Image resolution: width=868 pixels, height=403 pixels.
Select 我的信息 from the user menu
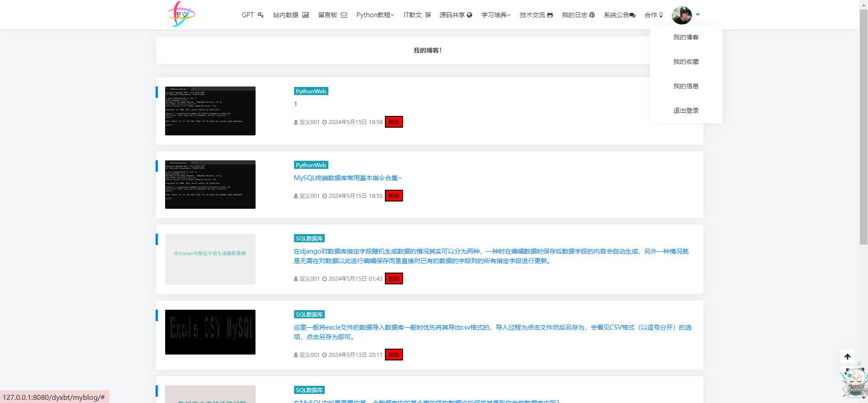click(686, 86)
